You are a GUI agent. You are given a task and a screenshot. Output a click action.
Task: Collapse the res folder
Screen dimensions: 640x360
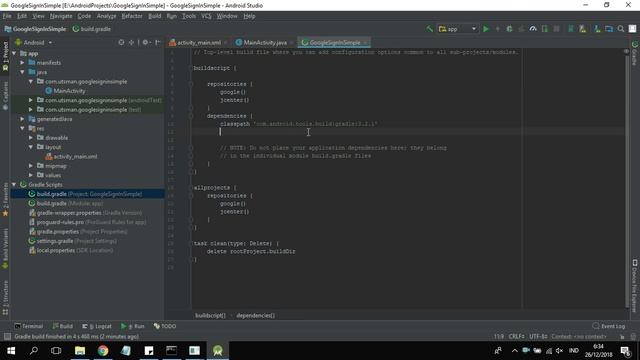pyautogui.click(x=22, y=129)
